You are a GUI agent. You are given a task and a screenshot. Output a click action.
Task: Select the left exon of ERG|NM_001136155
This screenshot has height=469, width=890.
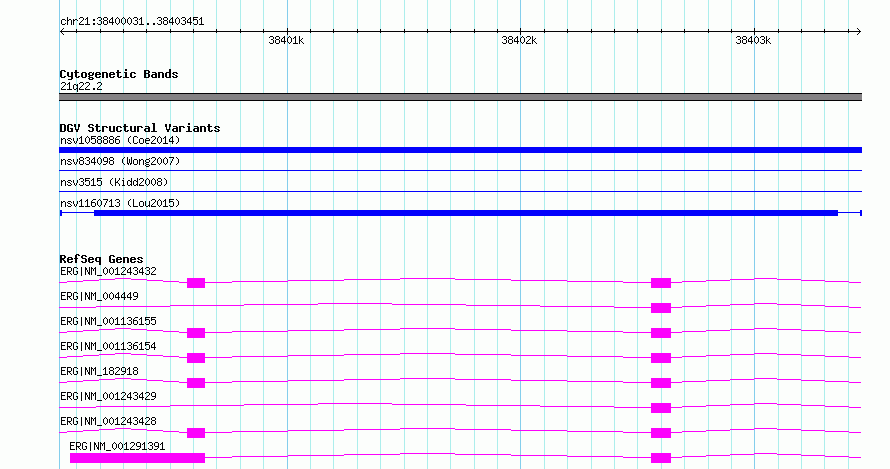(196, 333)
